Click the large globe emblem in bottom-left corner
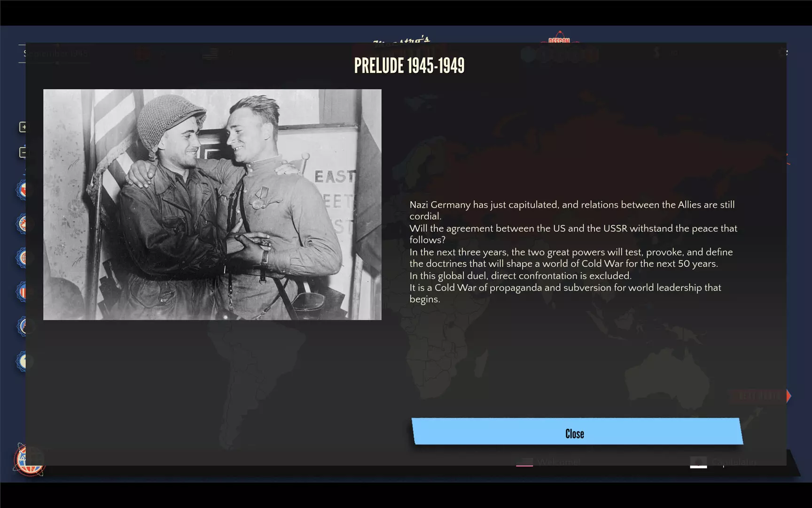The width and height of the screenshot is (812, 508). coord(29,460)
